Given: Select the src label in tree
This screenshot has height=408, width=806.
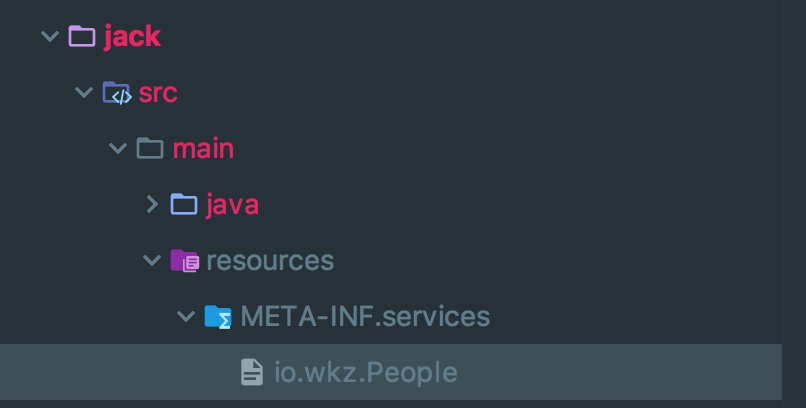Looking at the screenshot, I should tap(158, 93).
